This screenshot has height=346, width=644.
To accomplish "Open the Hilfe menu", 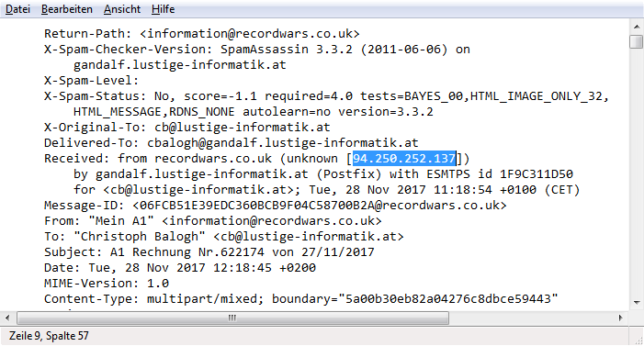I will (x=163, y=9).
